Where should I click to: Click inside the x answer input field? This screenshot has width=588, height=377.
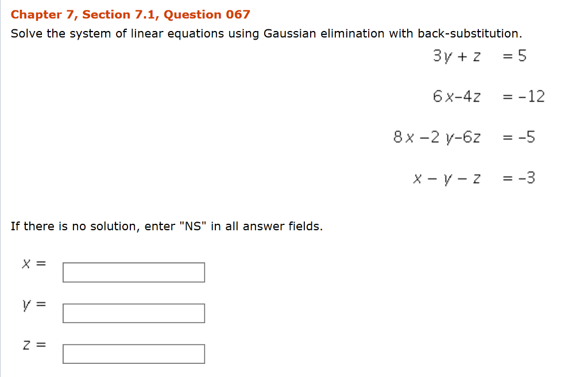(133, 271)
